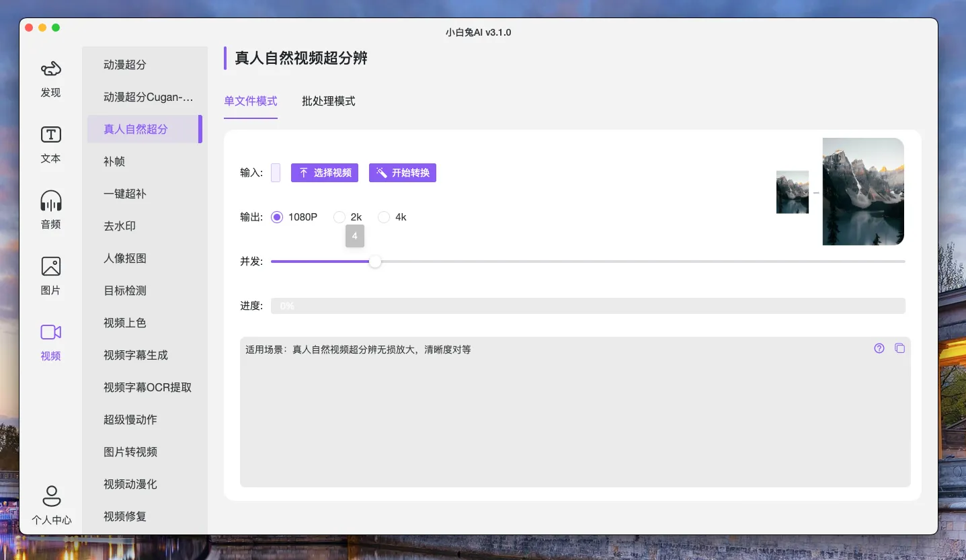
Task: Click 选择视频 upload button
Action: pyautogui.click(x=325, y=173)
